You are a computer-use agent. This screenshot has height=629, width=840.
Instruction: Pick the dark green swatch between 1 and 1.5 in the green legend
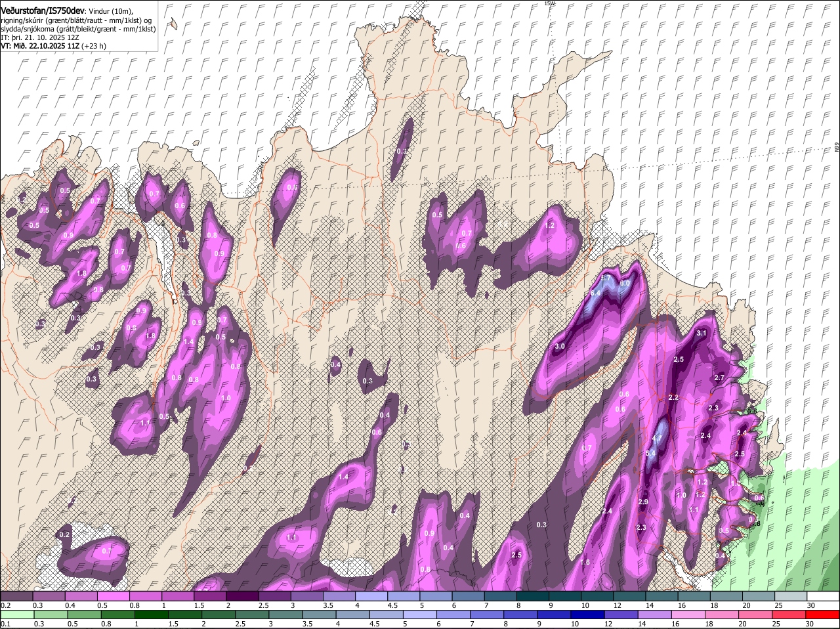[151, 615]
